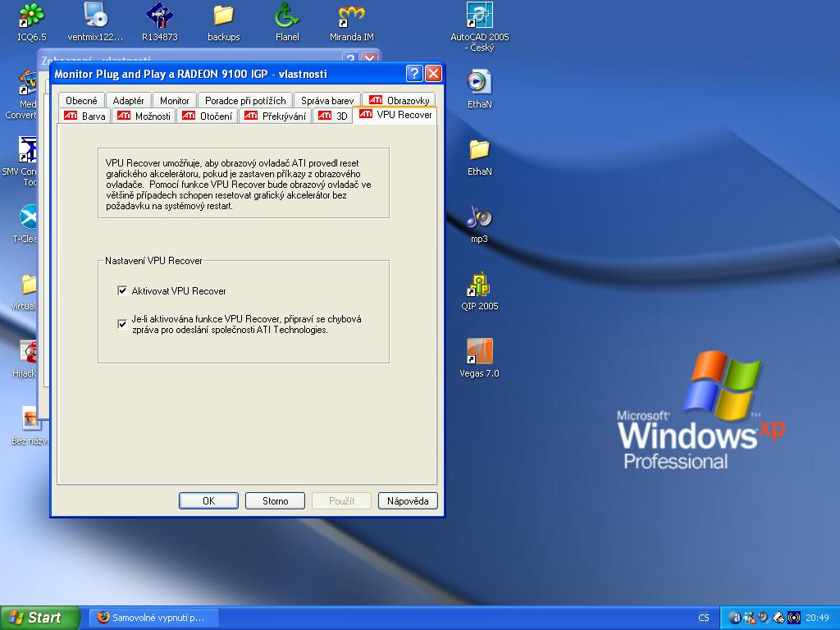Screen dimensions: 840x630
Task: Open the EthaN folder icon
Action: [x=479, y=156]
